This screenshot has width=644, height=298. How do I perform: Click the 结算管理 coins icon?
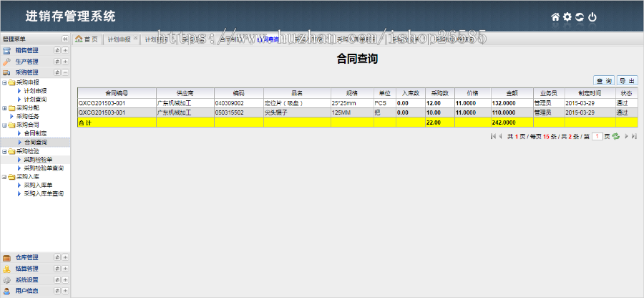click(6, 269)
